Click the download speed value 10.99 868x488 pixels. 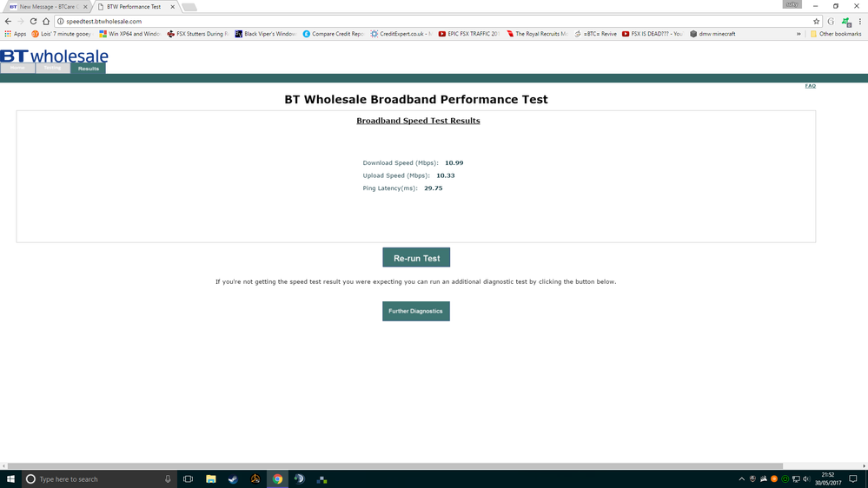[454, 162]
